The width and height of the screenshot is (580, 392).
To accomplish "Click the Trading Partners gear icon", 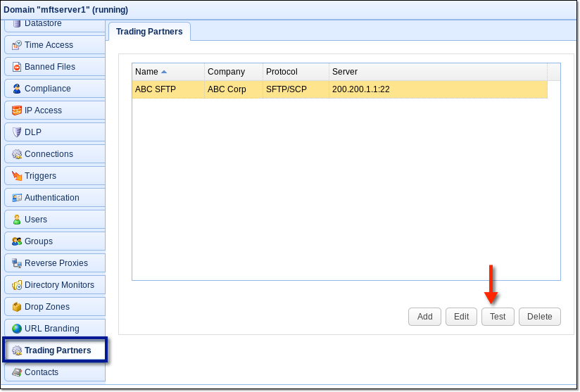I will (17, 350).
